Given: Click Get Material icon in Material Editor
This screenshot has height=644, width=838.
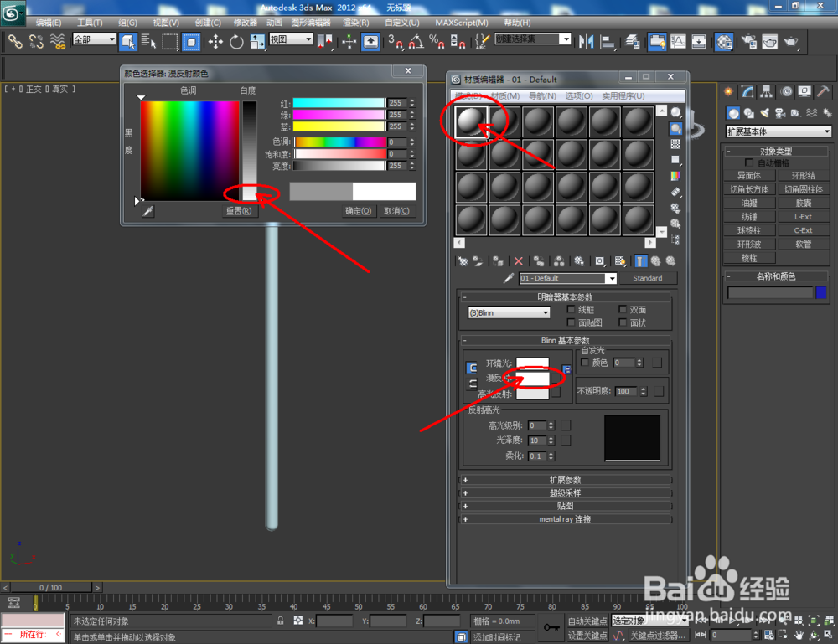Looking at the screenshot, I should pyautogui.click(x=463, y=261).
